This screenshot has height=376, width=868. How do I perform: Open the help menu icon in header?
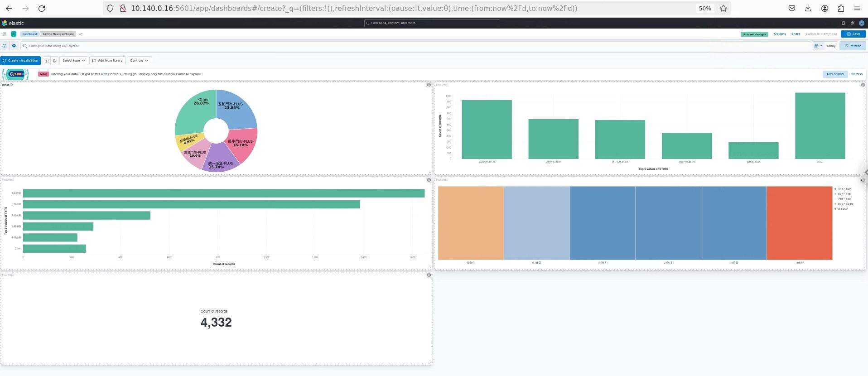coord(843,23)
